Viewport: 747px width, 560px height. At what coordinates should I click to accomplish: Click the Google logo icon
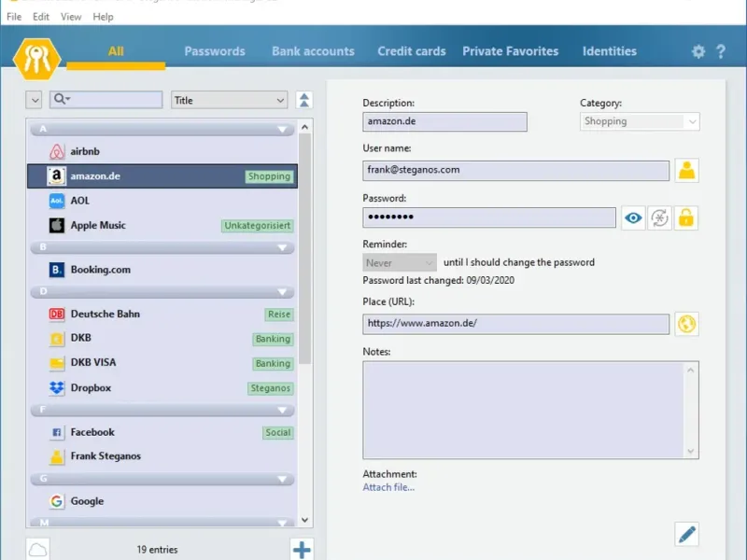pyautogui.click(x=57, y=501)
